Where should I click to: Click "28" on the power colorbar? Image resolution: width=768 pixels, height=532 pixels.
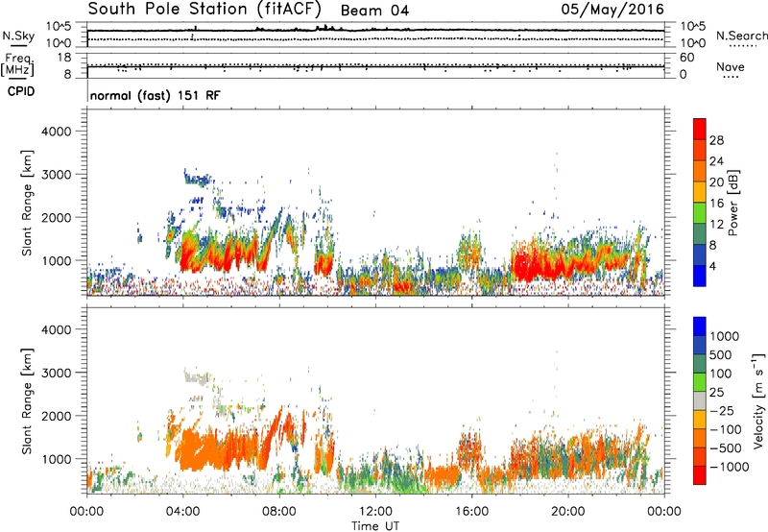click(716, 140)
